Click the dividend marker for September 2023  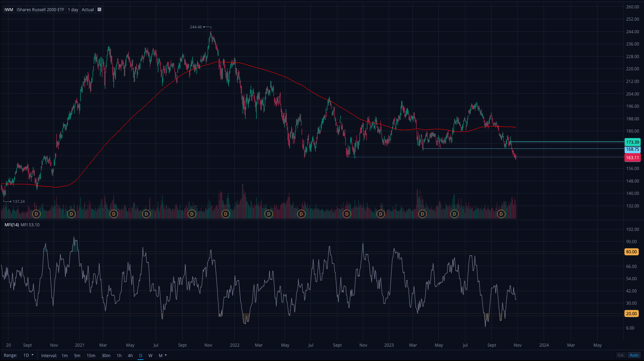click(x=501, y=214)
